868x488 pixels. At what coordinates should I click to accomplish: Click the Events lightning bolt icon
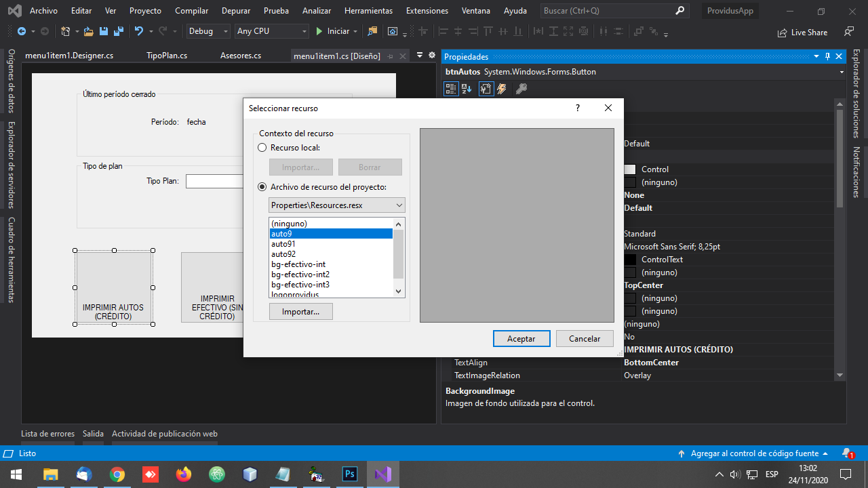(502, 88)
